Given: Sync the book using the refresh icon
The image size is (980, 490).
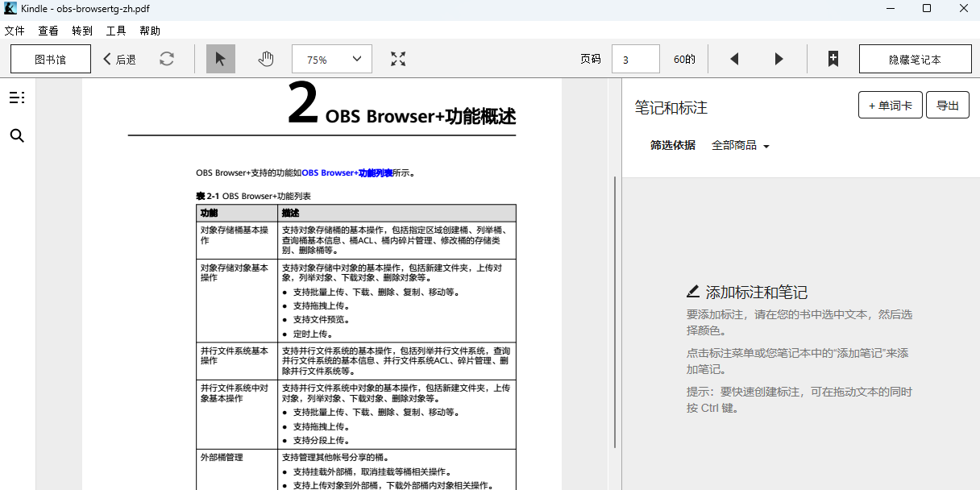Looking at the screenshot, I should tap(167, 58).
